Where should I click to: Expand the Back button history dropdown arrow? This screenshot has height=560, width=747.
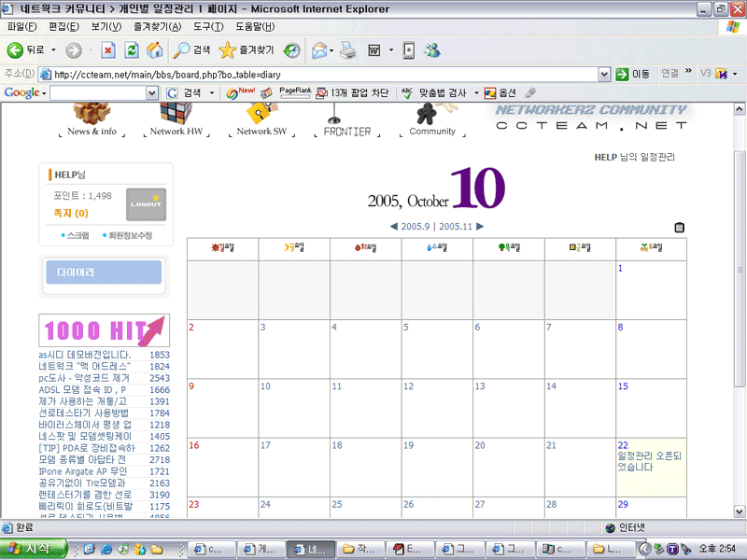click(x=53, y=50)
